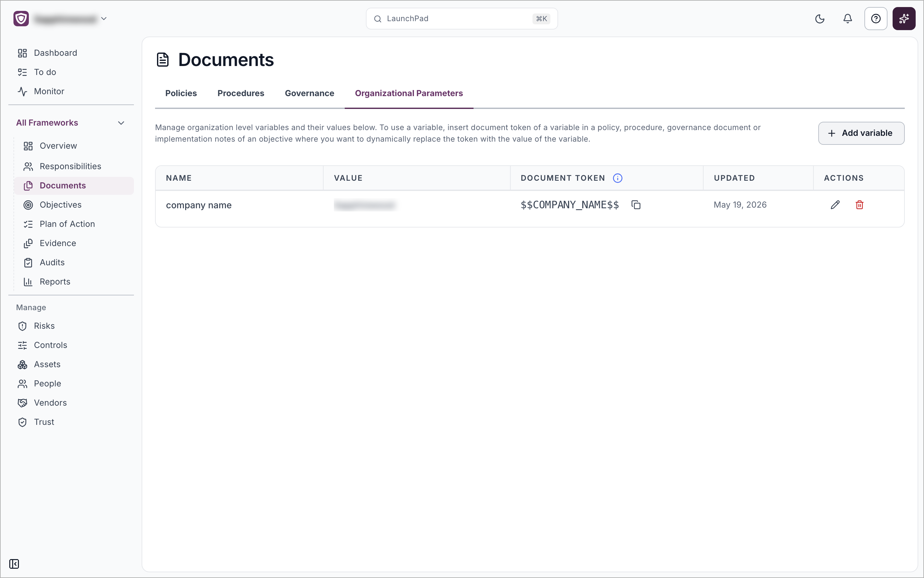Screen dimensions: 924x578
Task: Switch to Governance tab
Action: (x=309, y=93)
